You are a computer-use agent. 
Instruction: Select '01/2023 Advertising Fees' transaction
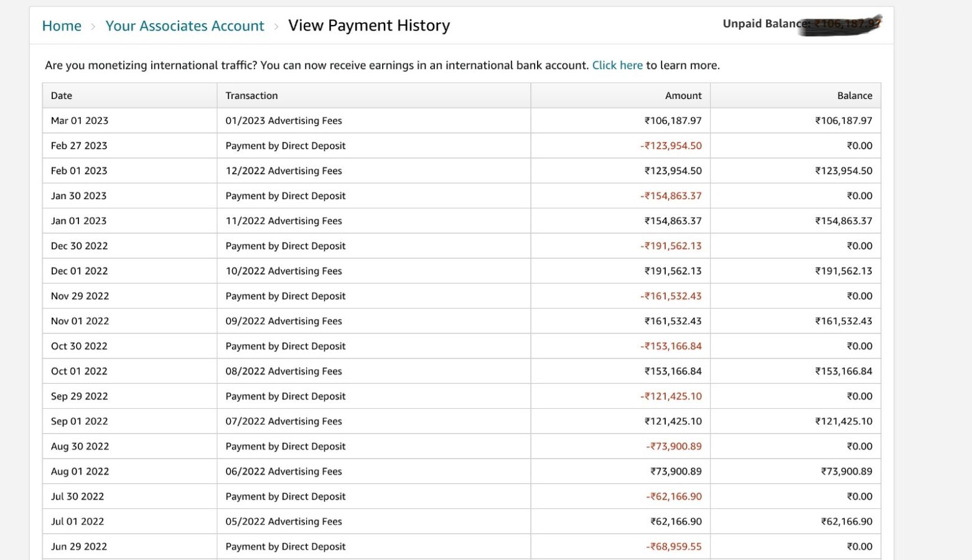click(x=284, y=121)
